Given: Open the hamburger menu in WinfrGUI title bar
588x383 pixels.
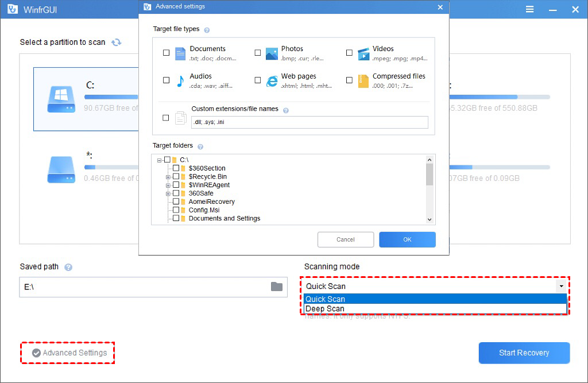Looking at the screenshot, I should coord(529,9).
